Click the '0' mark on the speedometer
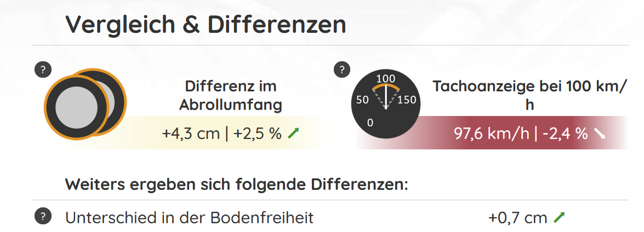The width and height of the screenshot is (644, 232). (370, 123)
